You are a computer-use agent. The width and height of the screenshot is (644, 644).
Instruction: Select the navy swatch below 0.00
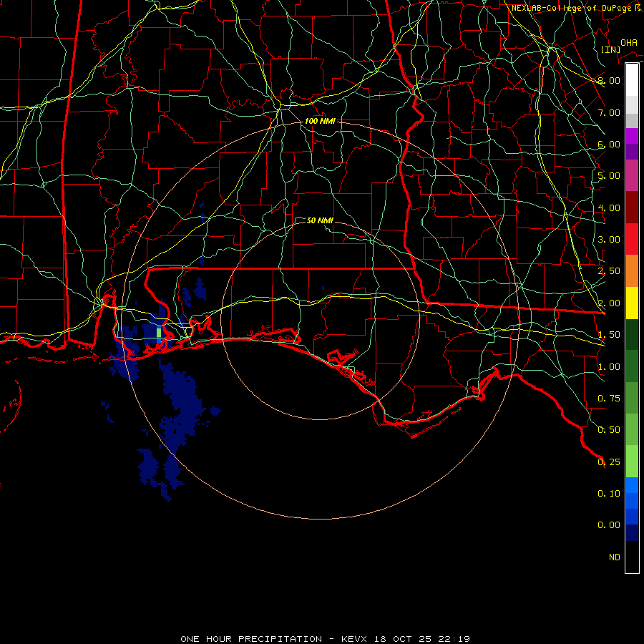[632, 533]
